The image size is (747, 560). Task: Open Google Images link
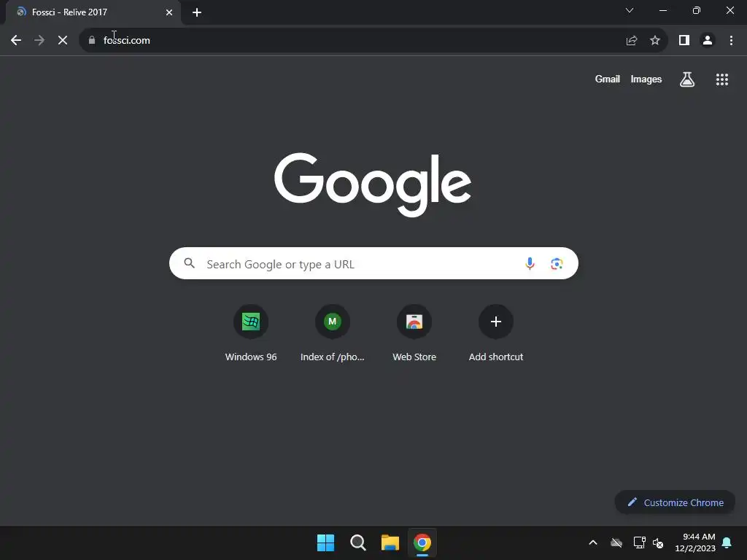click(x=646, y=79)
